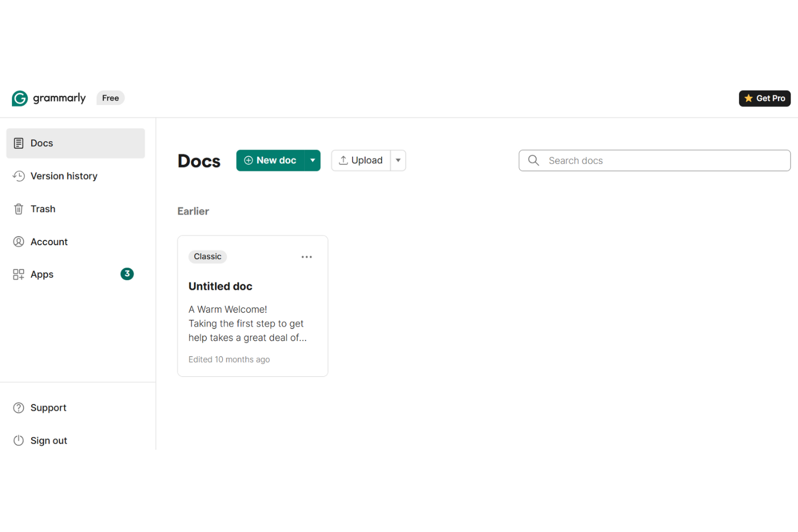Click the plus icon on New doc

249,161
